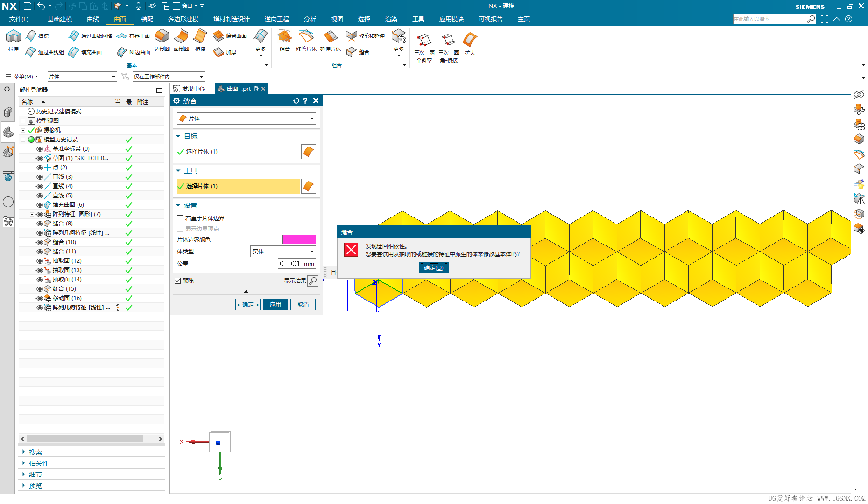Open the 体类型 实体 dropdown
Screen dimensions: 868x504
(283, 252)
